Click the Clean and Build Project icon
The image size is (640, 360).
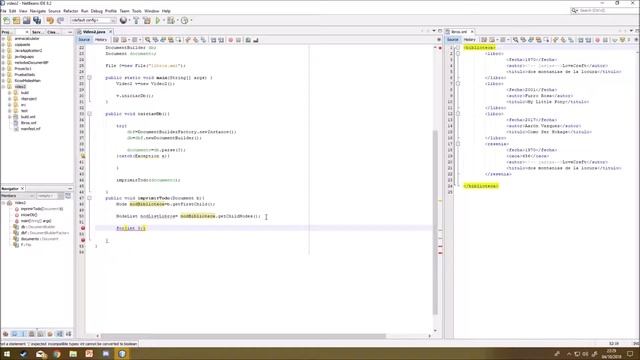[147, 20]
